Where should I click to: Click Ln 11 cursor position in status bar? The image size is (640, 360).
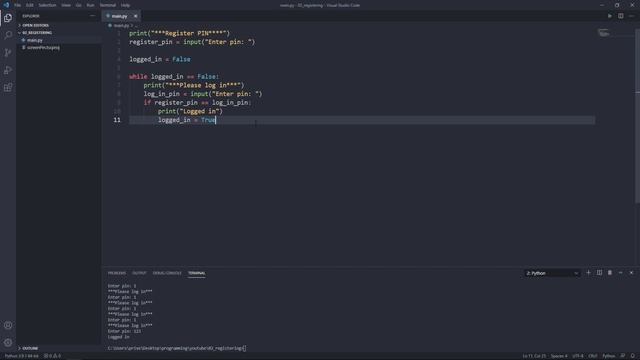pyautogui.click(x=534, y=356)
